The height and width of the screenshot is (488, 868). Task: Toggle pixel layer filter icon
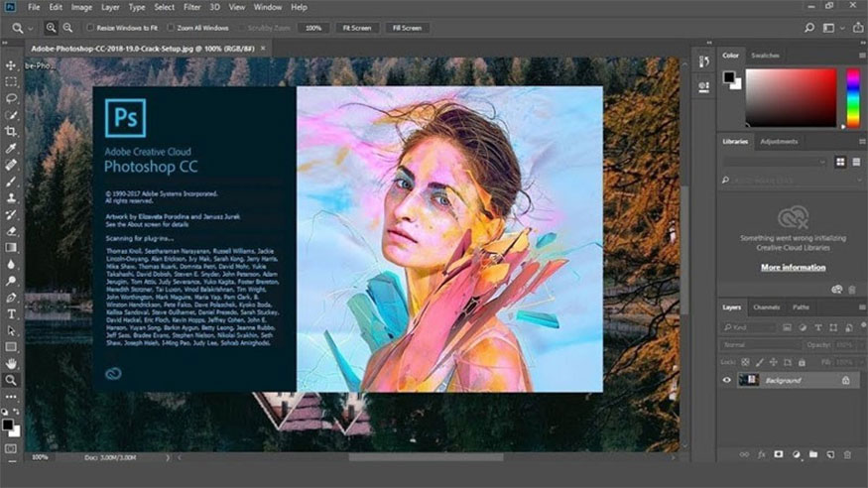click(787, 327)
